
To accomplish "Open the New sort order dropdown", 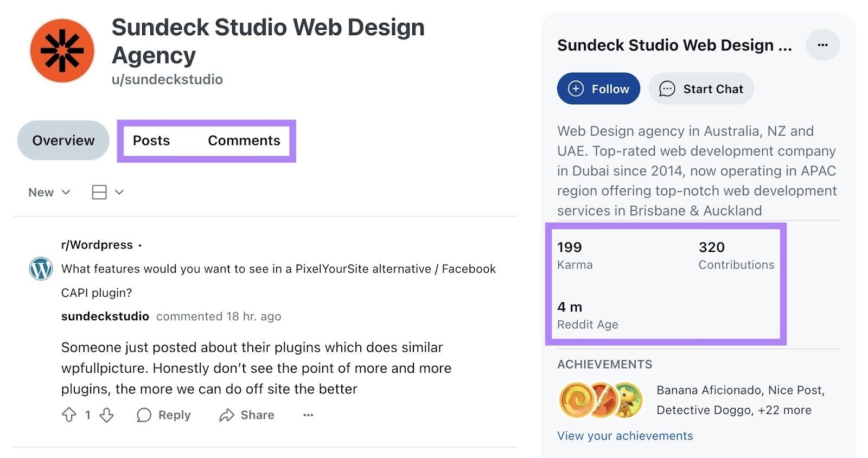I will (48, 192).
